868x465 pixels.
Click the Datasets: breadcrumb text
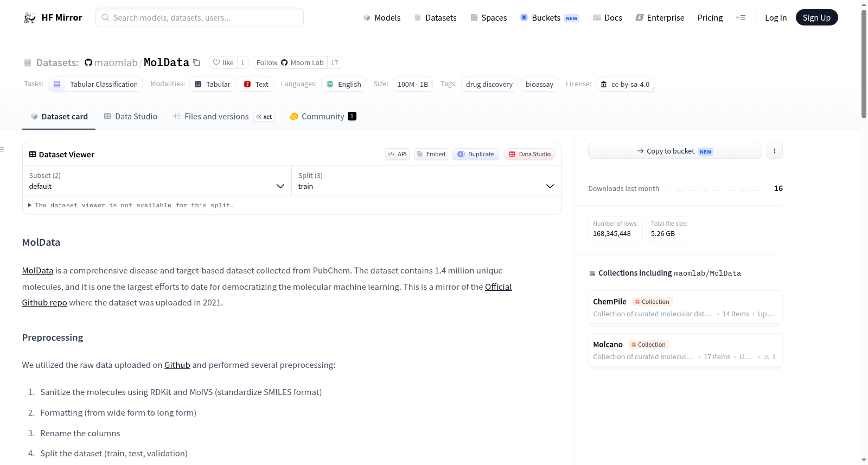[58, 62]
